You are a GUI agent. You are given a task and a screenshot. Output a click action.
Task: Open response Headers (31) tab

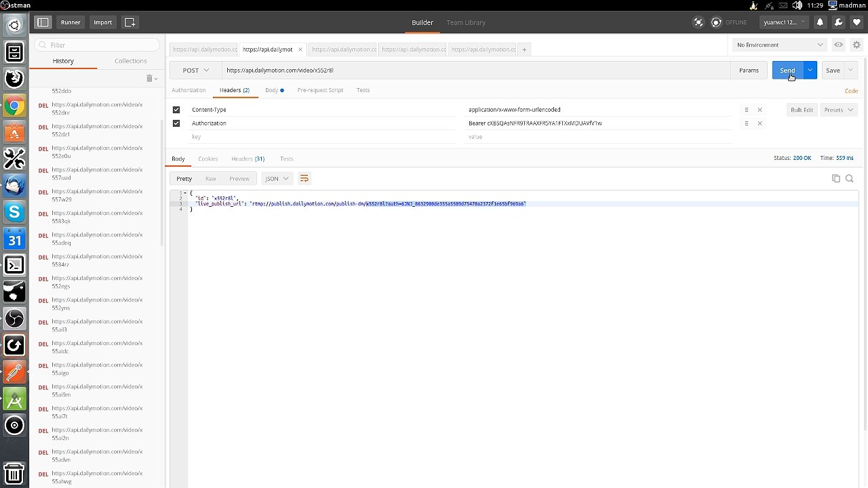248,159
